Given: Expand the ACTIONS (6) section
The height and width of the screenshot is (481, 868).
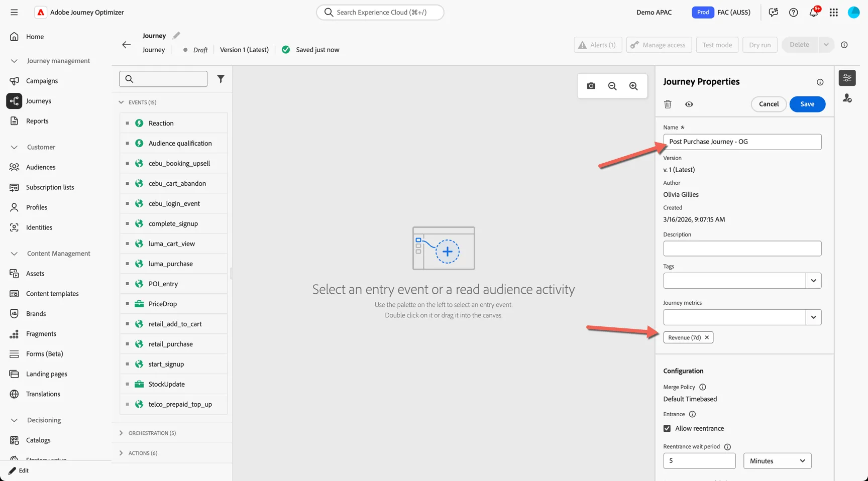Looking at the screenshot, I should click(121, 453).
